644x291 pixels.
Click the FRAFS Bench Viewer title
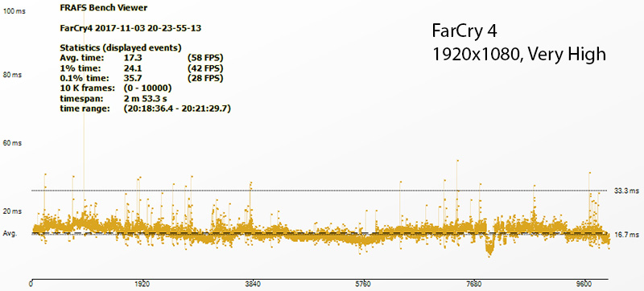tap(104, 8)
